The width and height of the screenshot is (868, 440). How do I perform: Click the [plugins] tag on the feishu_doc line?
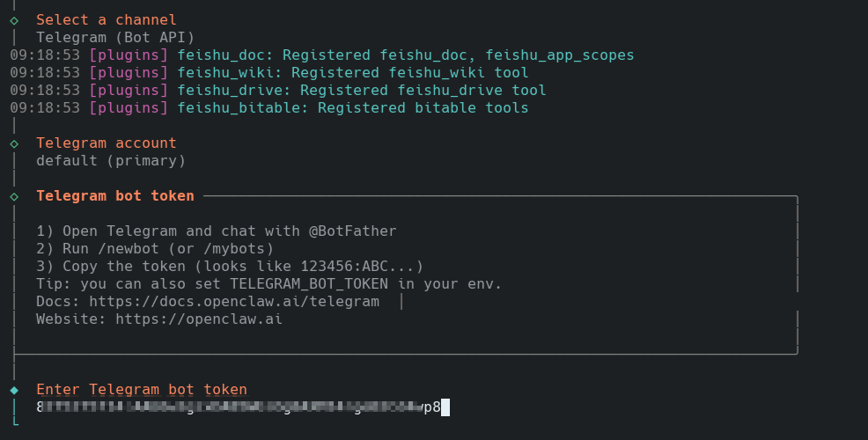tap(129, 55)
